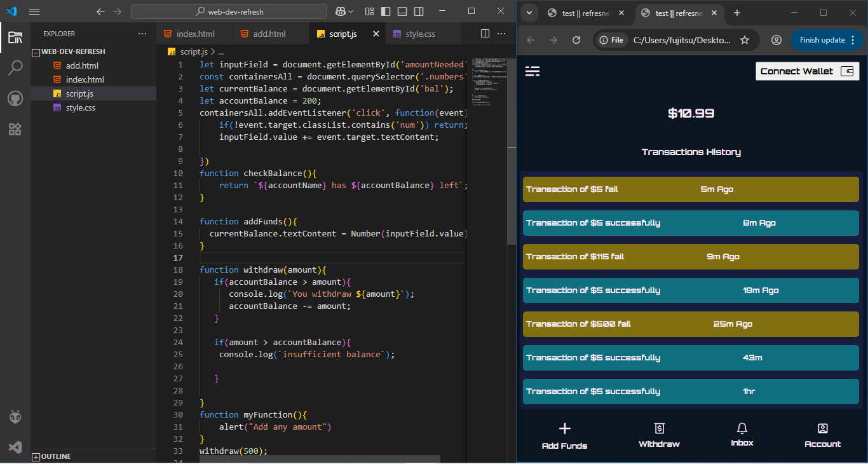Open the GitHub panel in activity bar

tap(15, 99)
